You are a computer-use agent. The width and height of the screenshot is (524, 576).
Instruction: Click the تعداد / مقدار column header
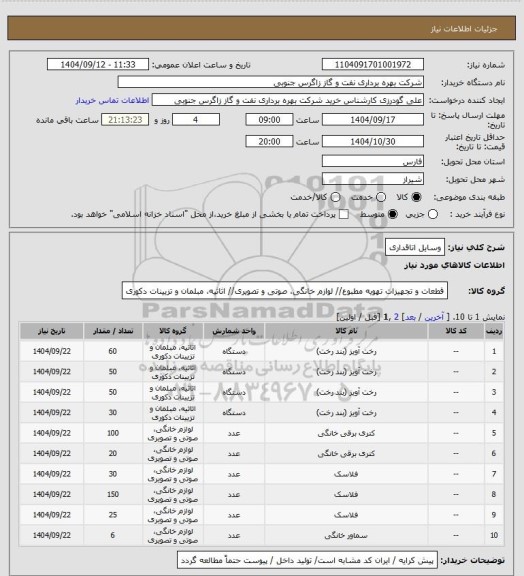tap(112, 331)
